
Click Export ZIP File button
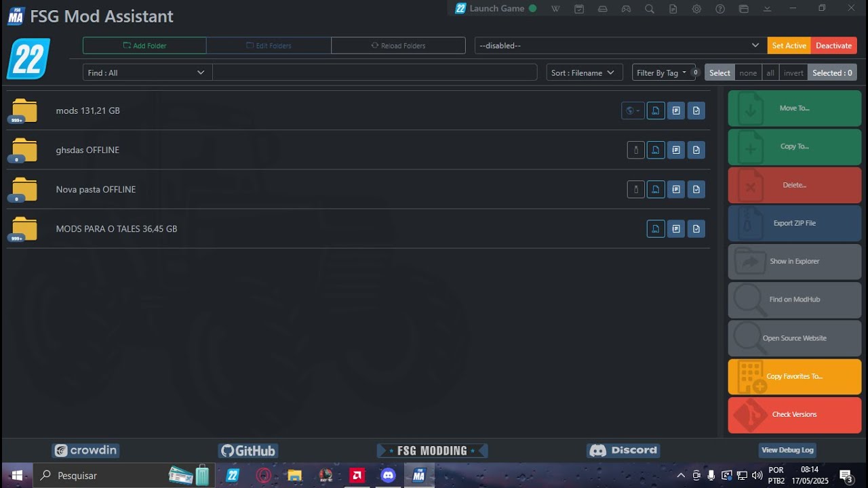795,223
